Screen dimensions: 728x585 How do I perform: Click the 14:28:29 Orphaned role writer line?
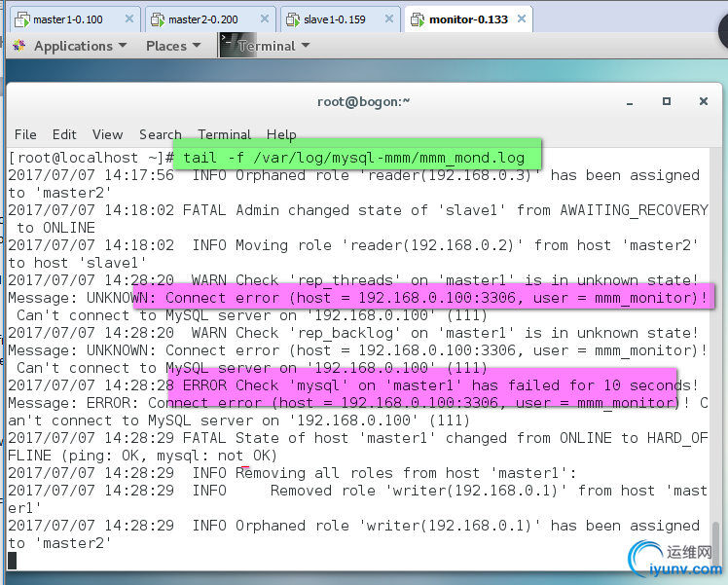[354, 526]
